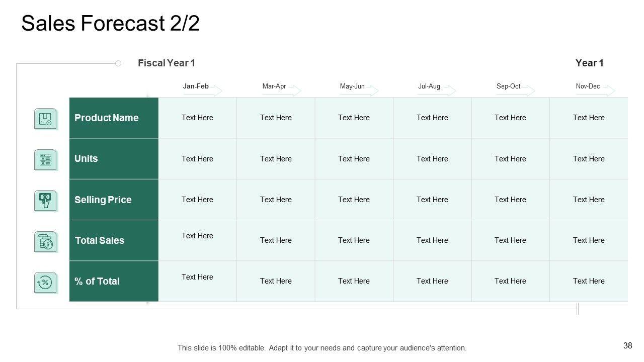Click the arrow beside Nov-Dec

coord(608,91)
